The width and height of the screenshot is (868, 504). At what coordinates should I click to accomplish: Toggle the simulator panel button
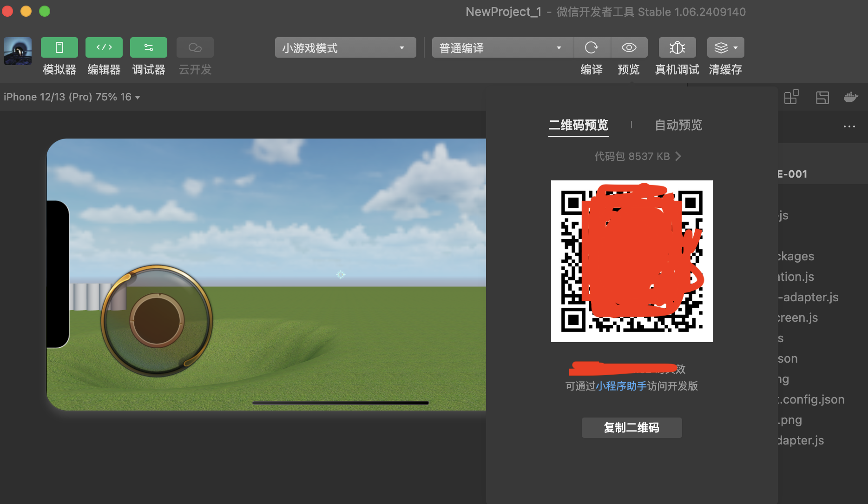pos(59,47)
